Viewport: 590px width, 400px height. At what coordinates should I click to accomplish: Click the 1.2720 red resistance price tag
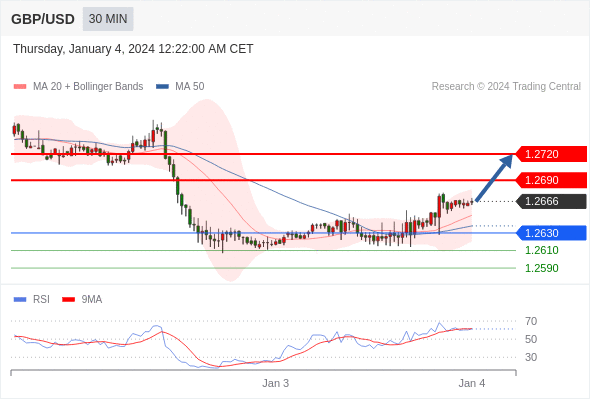click(551, 154)
